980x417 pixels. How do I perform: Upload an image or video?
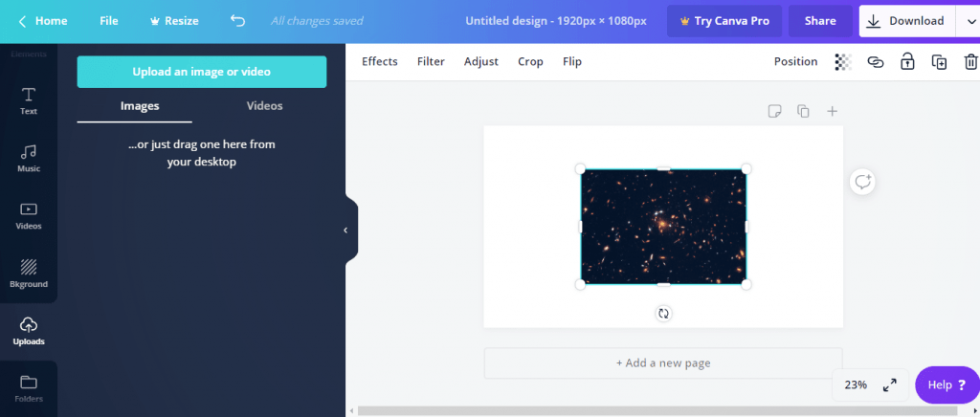point(202,72)
